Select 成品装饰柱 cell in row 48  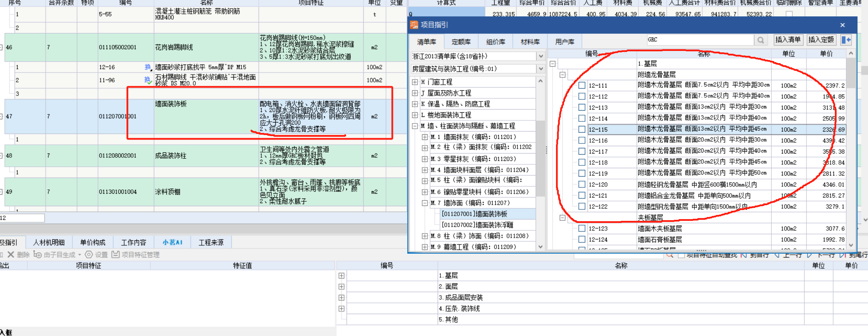[x=206, y=156]
